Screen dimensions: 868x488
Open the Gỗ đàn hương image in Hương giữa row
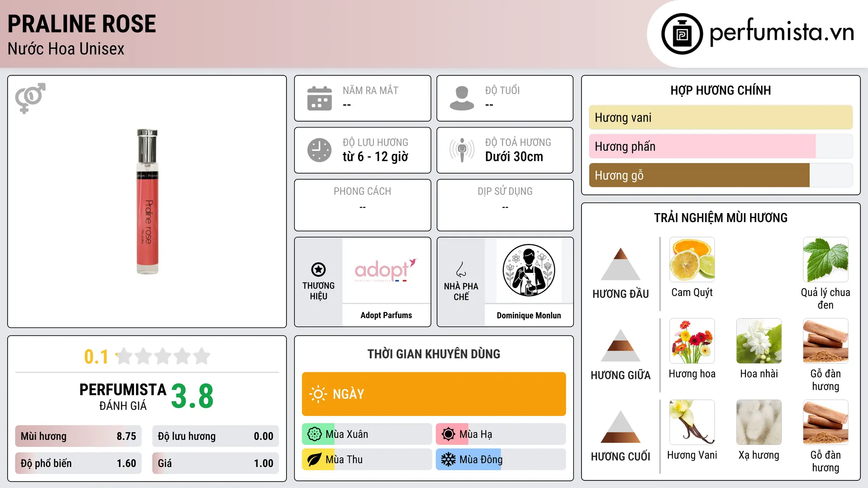[826, 341]
